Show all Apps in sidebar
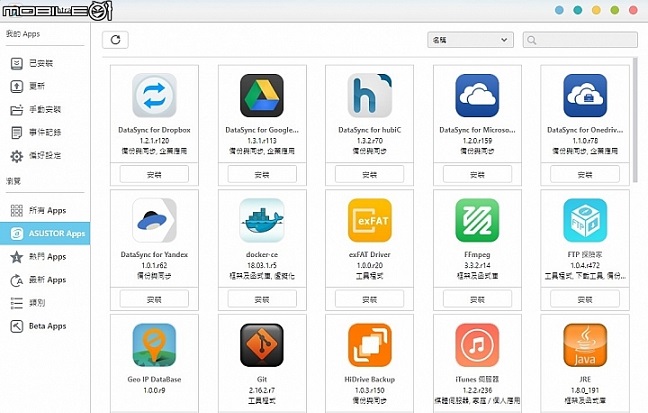 [45, 210]
